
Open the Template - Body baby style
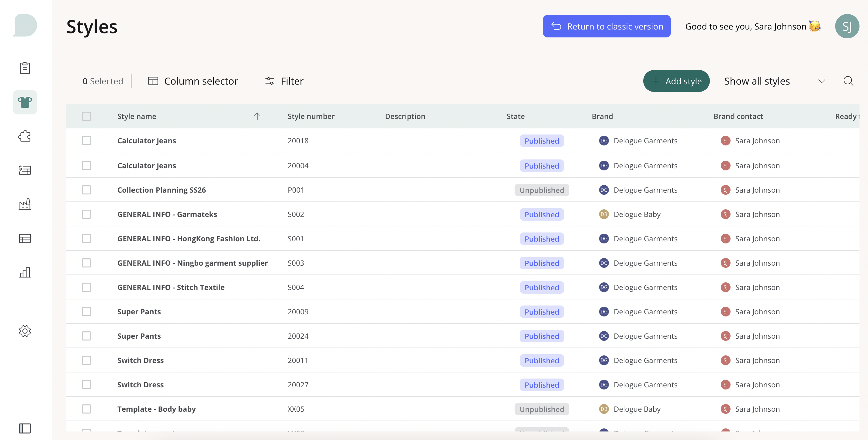156,409
